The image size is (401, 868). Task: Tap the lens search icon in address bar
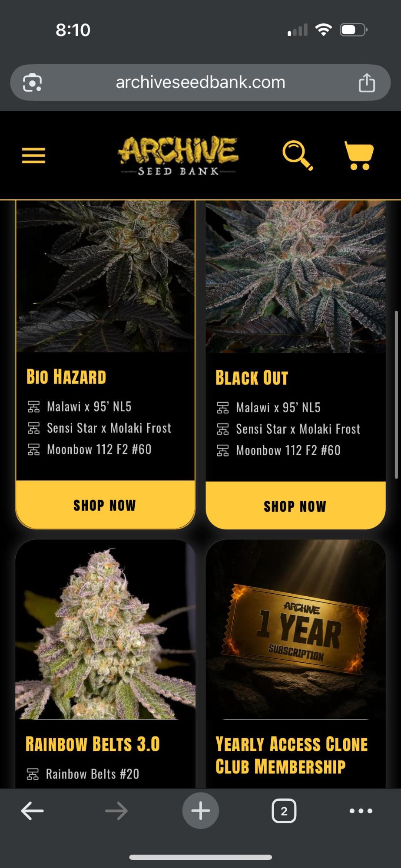pyautogui.click(x=32, y=82)
